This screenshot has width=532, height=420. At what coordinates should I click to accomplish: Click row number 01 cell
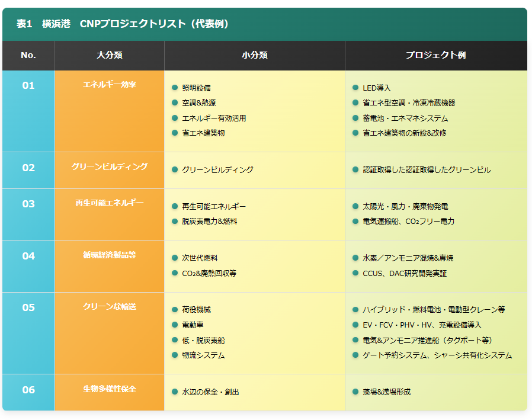pos(28,85)
